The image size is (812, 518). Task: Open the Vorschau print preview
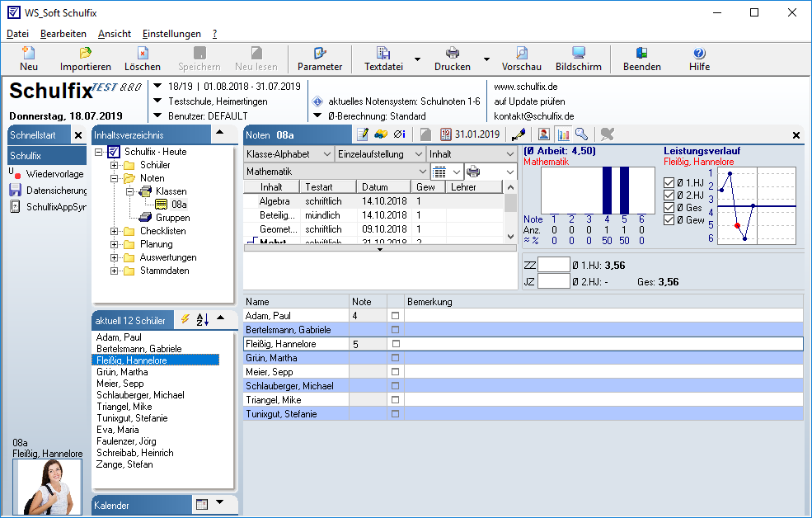click(522, 59)
